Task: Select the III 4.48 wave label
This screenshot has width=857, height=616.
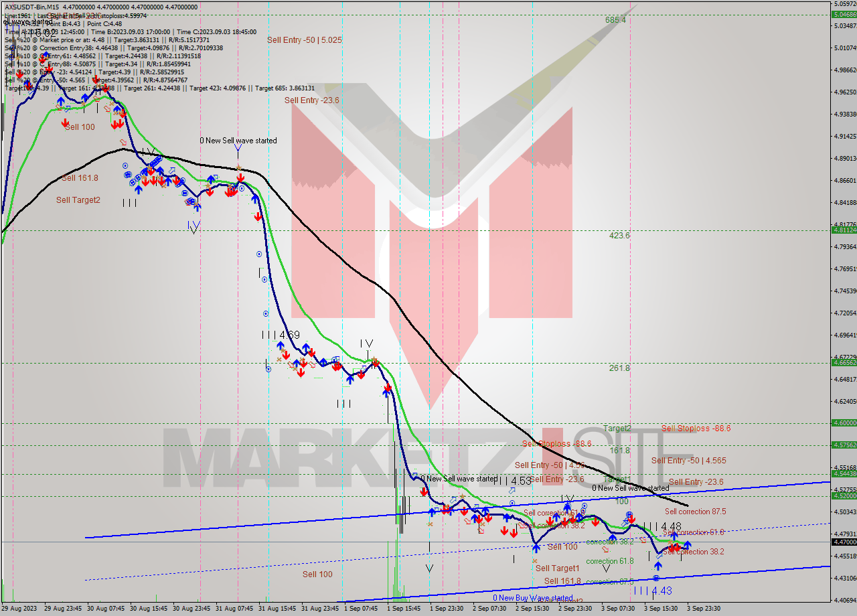Action: point(662,526)
